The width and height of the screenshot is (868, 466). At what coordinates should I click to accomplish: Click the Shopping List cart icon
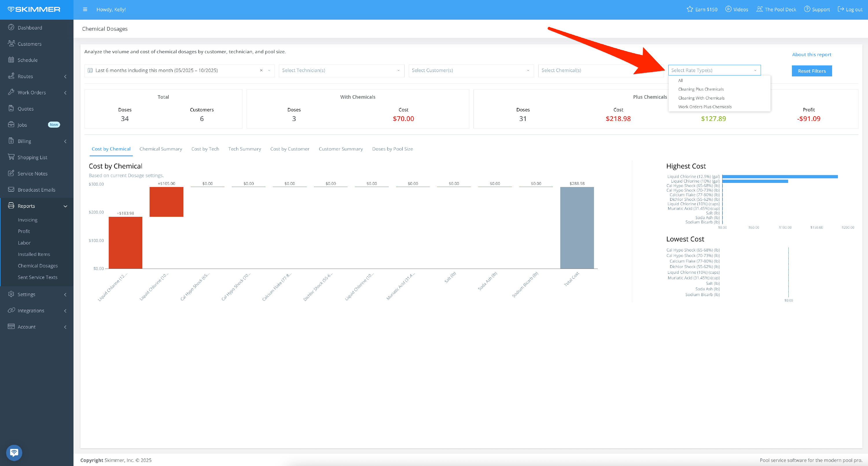pos(11,157)
